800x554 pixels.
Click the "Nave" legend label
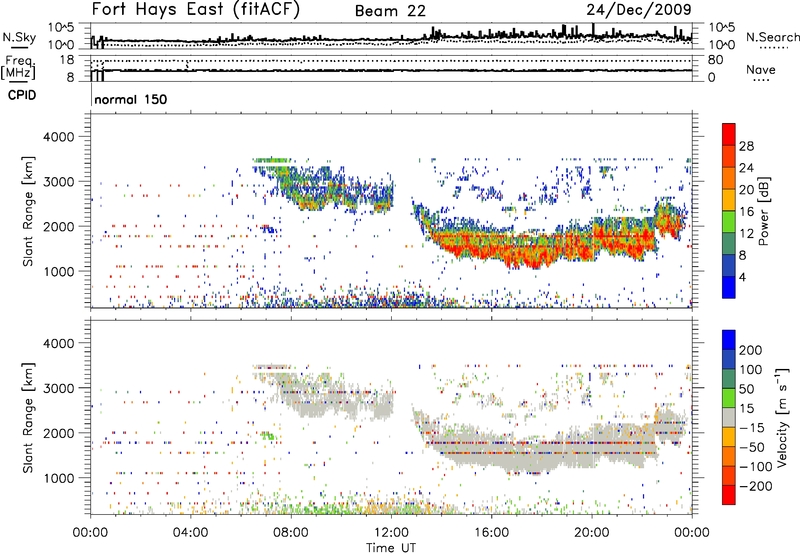761,70
